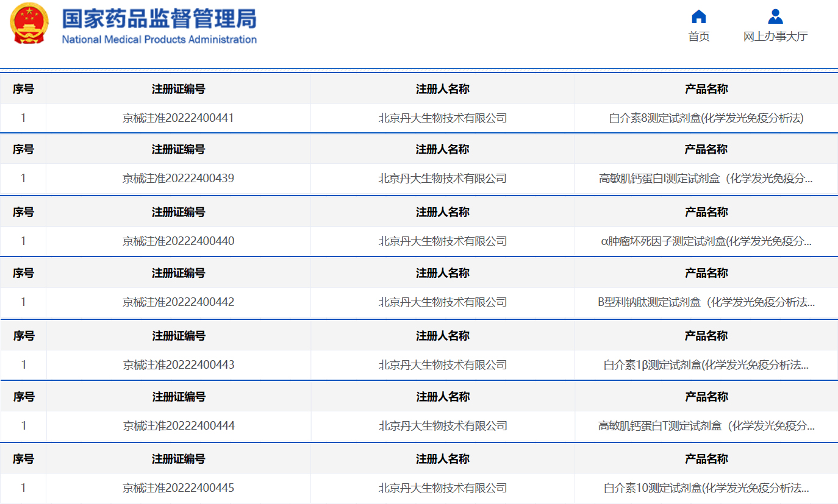This screenshot has width=838, height=504.
Task: Select registration number 京械注准20222400442
Action: [x=178, y=302]
